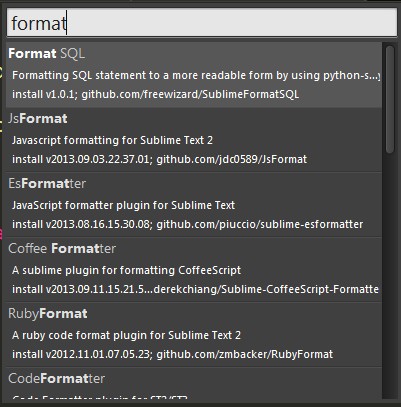Select the EsFormatter package title
401x407 pixels.
pos(47,184)
